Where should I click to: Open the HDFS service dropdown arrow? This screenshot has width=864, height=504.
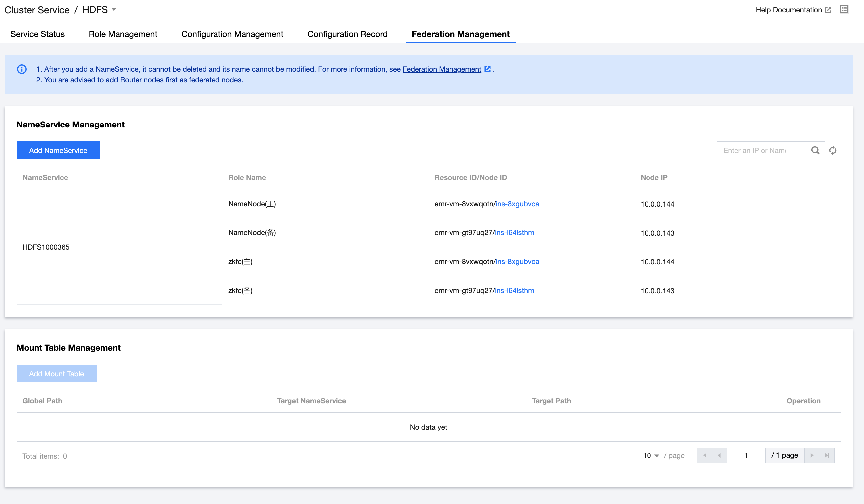[x=114, y=10]
